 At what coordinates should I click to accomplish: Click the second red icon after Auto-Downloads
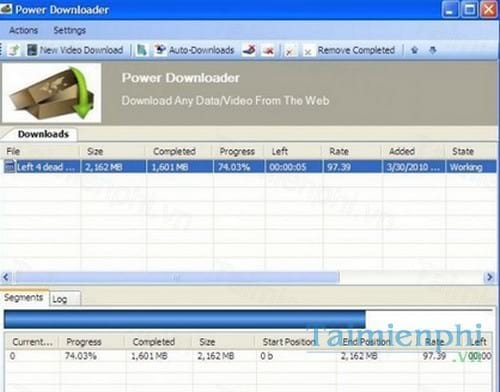[x=268, y=51]
